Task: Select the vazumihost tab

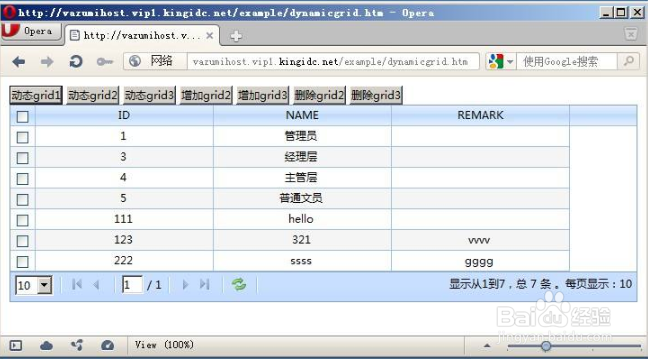Action: (142, 36)
